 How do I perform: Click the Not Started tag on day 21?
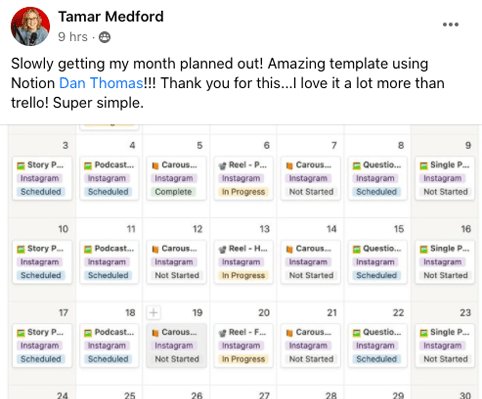pos(311,359)
